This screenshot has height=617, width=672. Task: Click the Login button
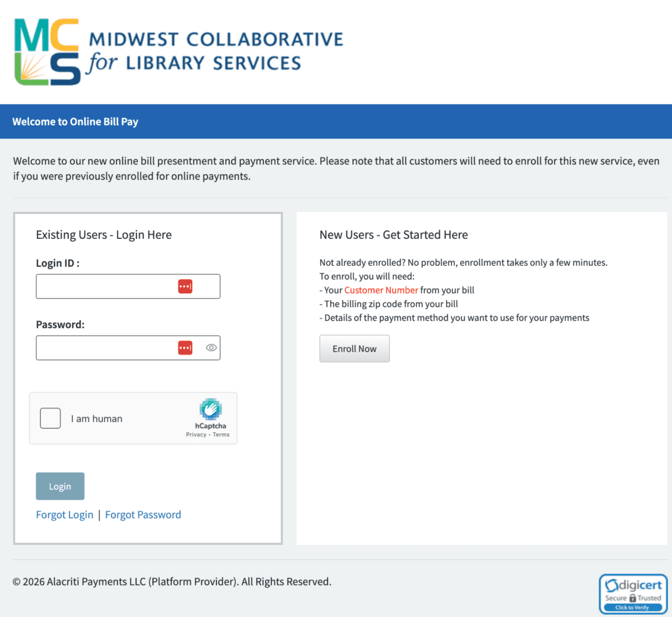[x=60, y=486]
